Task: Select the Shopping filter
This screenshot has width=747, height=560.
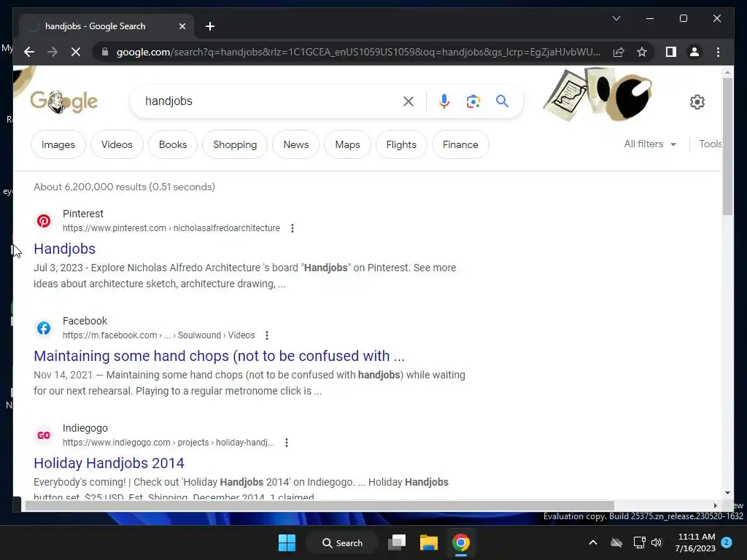Action: (235, 144)
